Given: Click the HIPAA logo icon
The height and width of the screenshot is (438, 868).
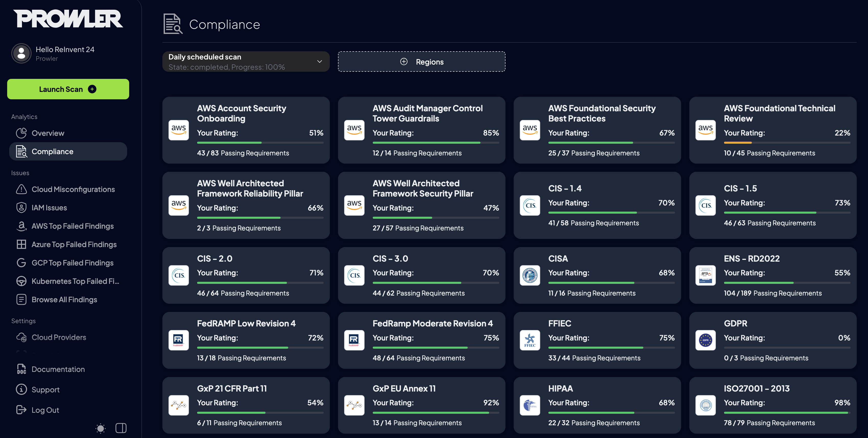Looking at the screenshot, I should point(530,405).
